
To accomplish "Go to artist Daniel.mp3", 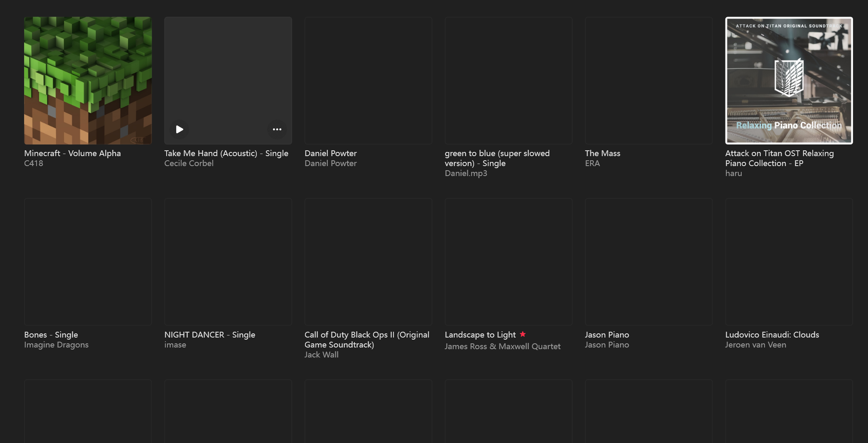I will 466,173.
